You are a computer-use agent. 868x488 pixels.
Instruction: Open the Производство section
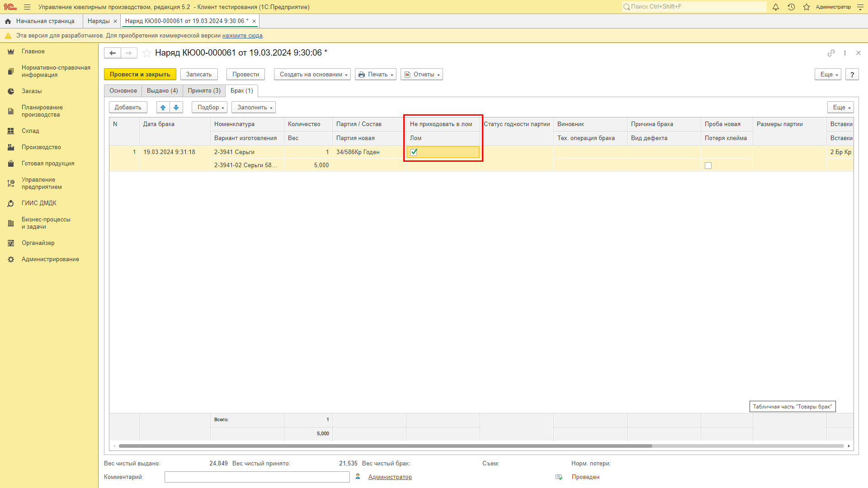tap(41, 147)
